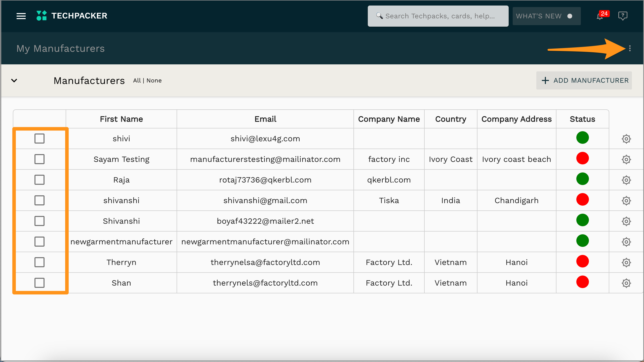Image resolution: width=644 pixels, height=362 pixels.
Task: Click the red status dot for Tiska row
Action: click(x=582, y=200)
